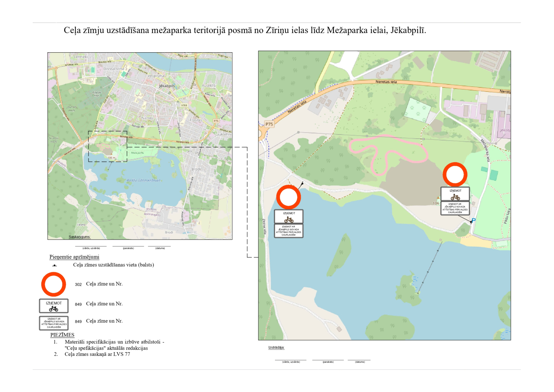
Task: Click the datums line under Saskaņojums
Action: coord(160,246)
